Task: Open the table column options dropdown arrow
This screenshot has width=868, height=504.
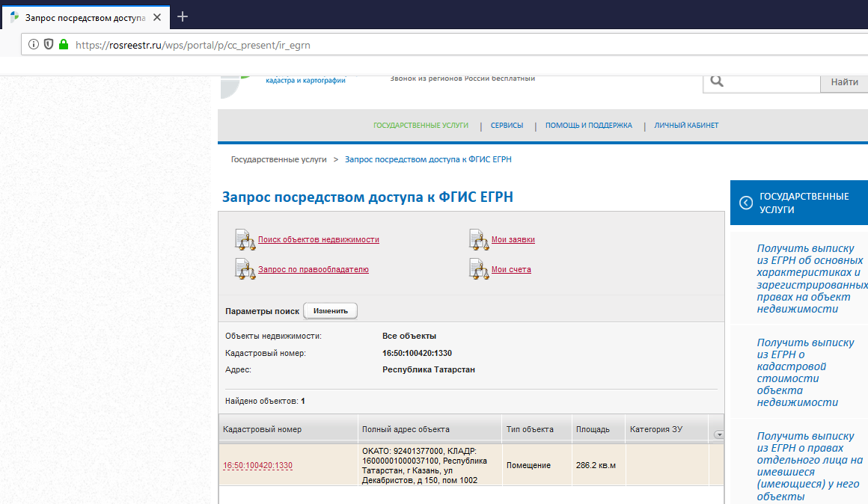Action: (719, 434)
